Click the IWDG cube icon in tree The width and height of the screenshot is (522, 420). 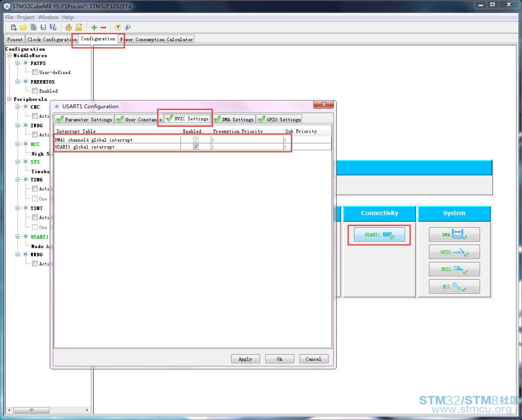click(26, 126)
